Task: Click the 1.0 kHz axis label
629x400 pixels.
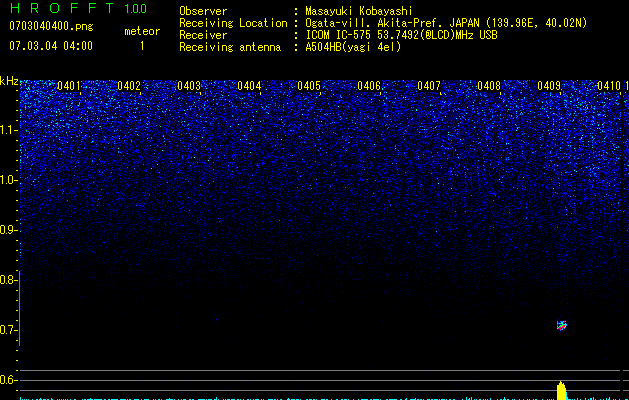Action: coord(9,180)
